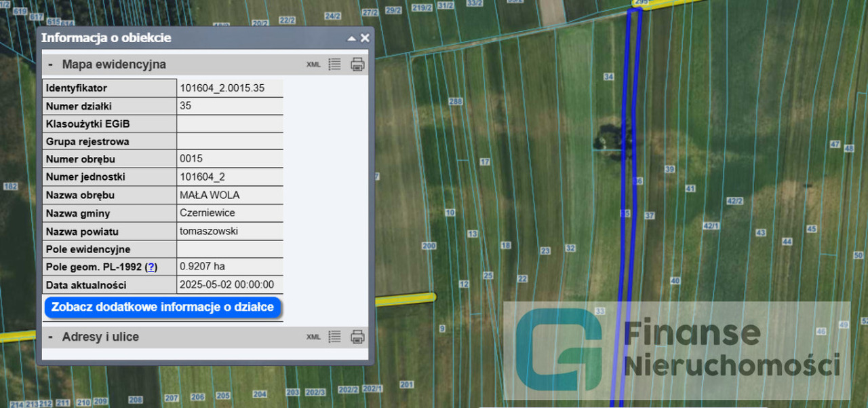Open the question mark help link
This screenshot has width=868, height=408.
pos(151,267)
